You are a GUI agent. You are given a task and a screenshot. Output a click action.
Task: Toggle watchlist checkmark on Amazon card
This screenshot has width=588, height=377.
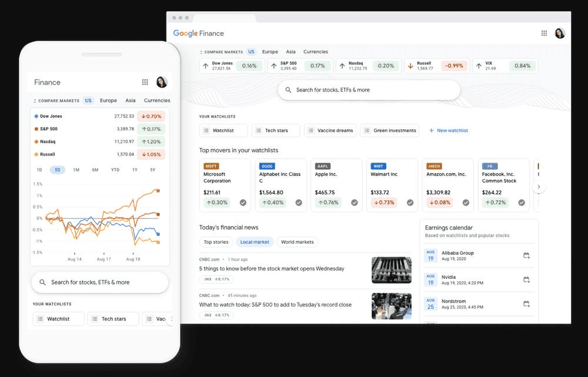coord(466,203)
